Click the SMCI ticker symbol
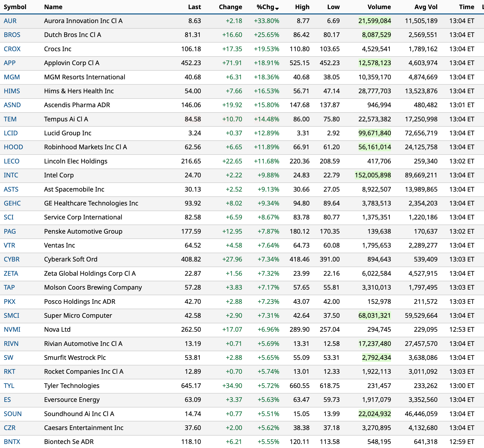This screenshot has width=484, height=448. 11,315
